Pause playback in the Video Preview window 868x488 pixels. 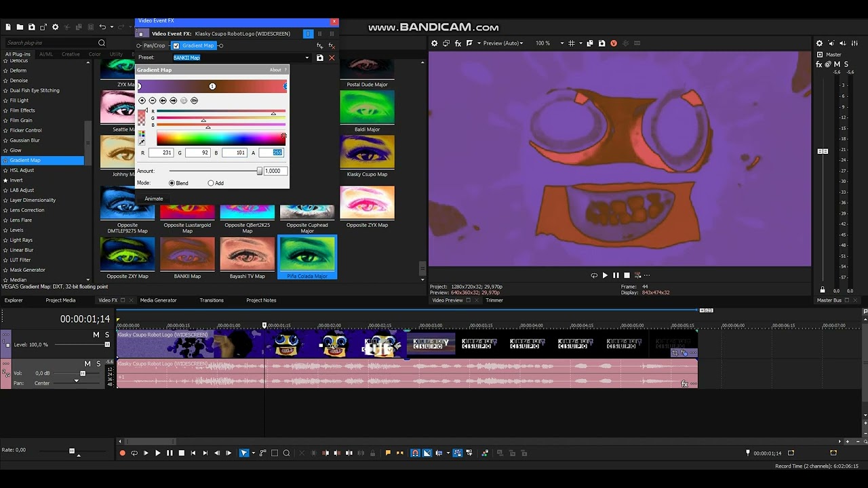[x=616, y=275]
